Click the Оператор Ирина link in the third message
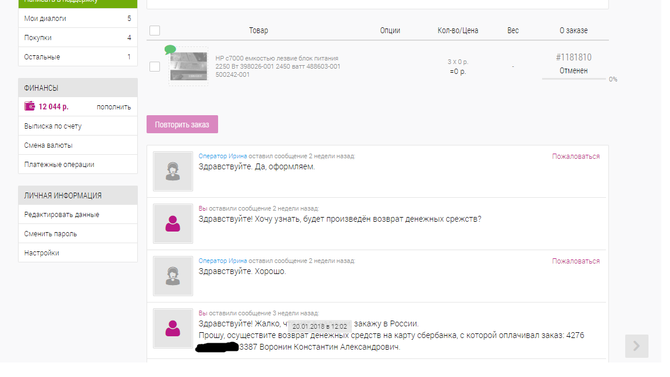Image resolution: width=670 pixels, height=377 pixels. tap(223, 261)
